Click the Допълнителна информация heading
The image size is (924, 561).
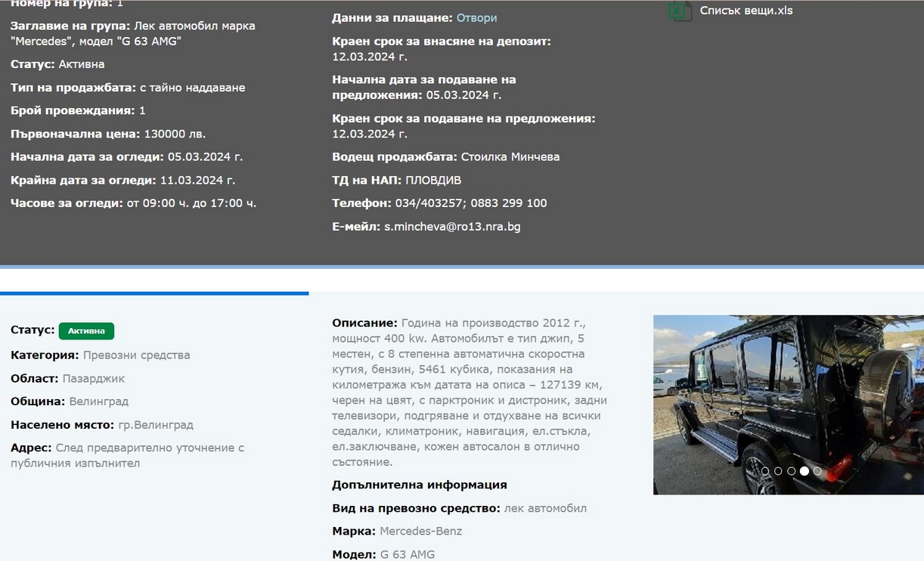(x=420, y=485)
